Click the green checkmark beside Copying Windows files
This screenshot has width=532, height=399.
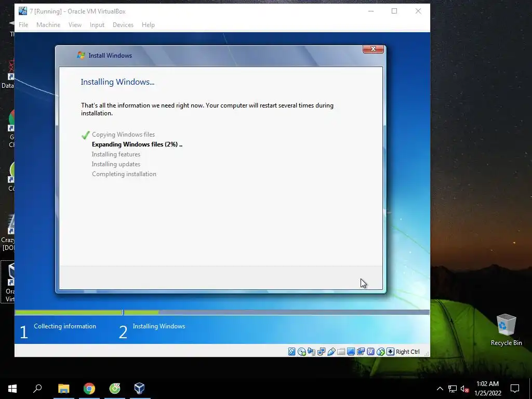pos(86,135)
